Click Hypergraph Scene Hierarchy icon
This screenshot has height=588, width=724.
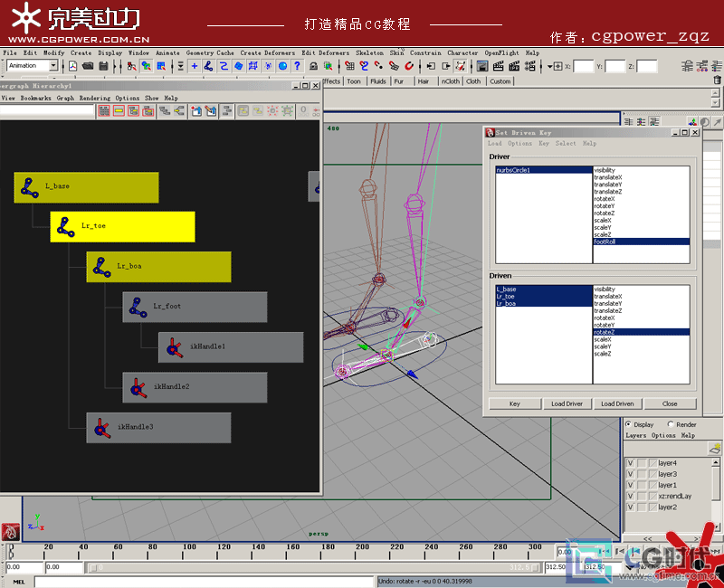165,110
